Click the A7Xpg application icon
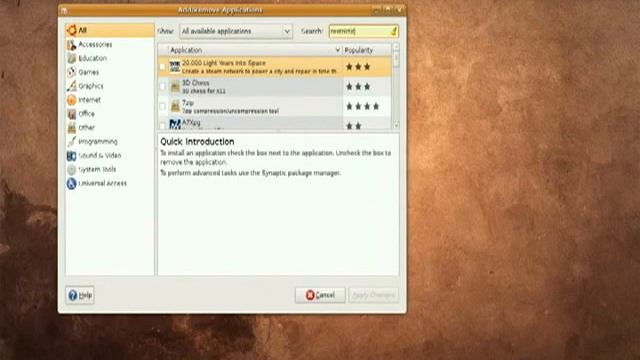 pos(175,124)
